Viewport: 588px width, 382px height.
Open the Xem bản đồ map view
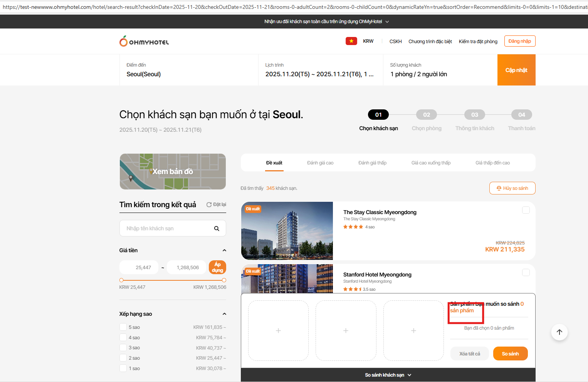(173, 172)
